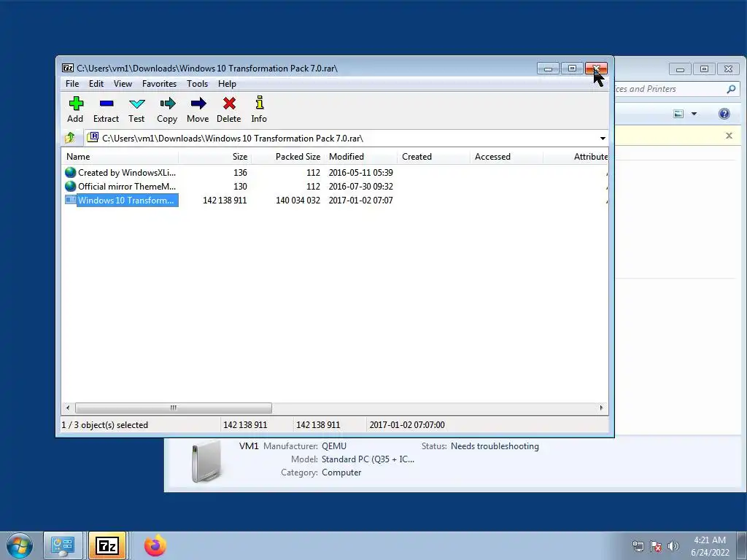Click view icon in Devices and Printers window

click(x=679, y=114)
